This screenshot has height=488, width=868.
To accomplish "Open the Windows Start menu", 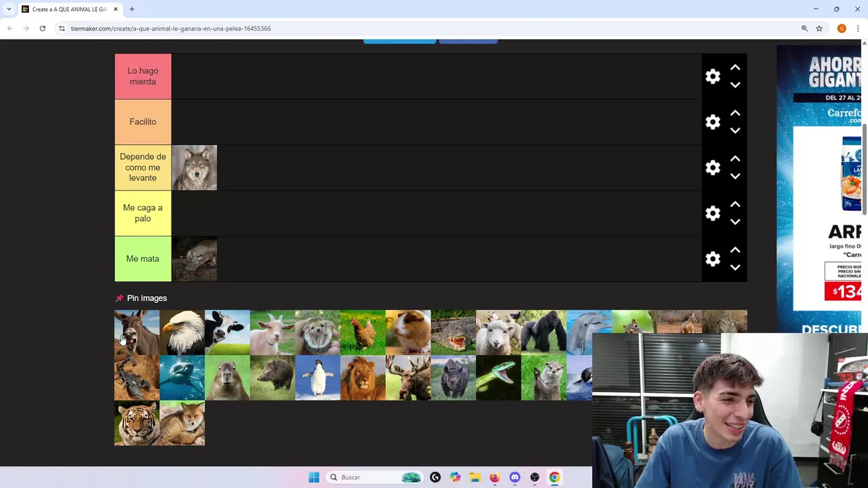I will (313, 477).
